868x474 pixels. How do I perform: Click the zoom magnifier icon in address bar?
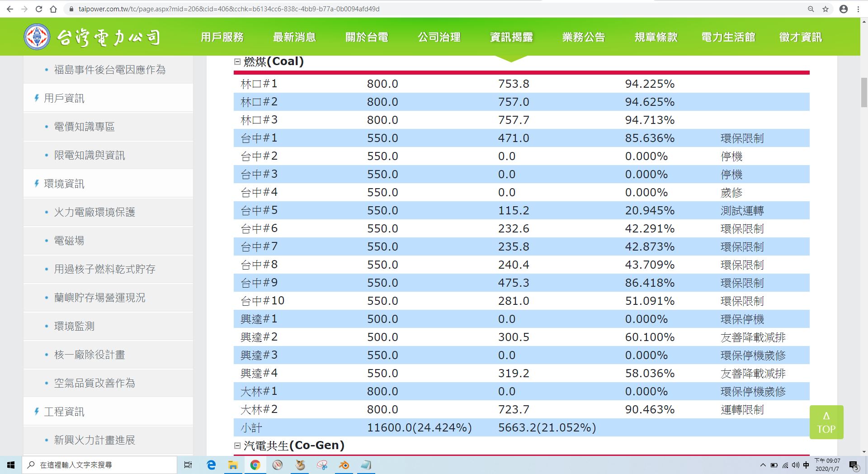click(811, 9)
